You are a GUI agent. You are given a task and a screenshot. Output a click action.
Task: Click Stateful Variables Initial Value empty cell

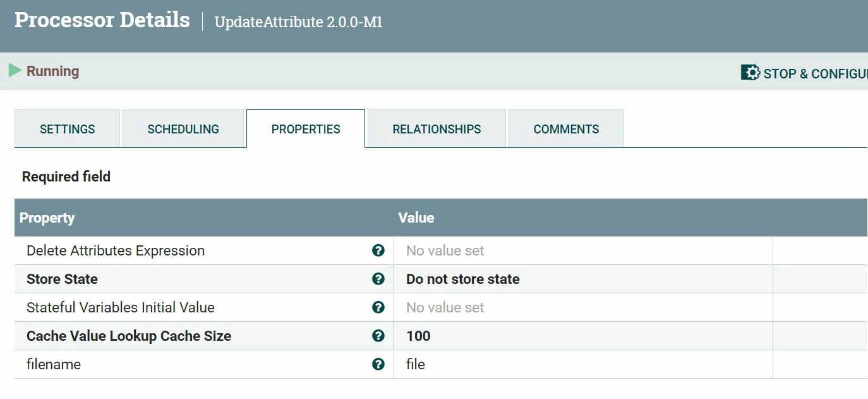(x=583, y=307)
